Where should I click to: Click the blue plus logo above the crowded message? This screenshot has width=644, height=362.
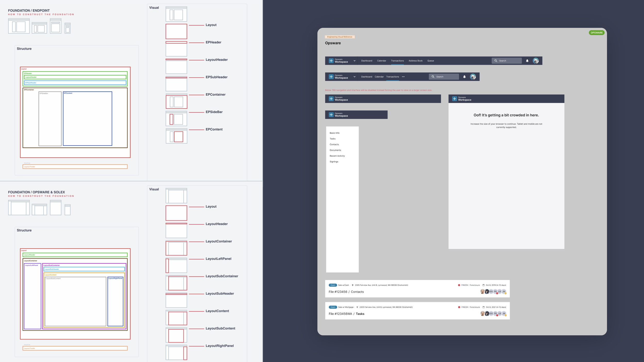tap(454, 99)
